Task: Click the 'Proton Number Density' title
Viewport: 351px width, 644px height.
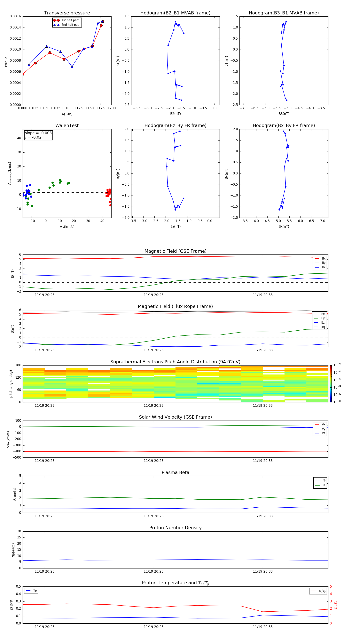Action: tap(175, 528)
